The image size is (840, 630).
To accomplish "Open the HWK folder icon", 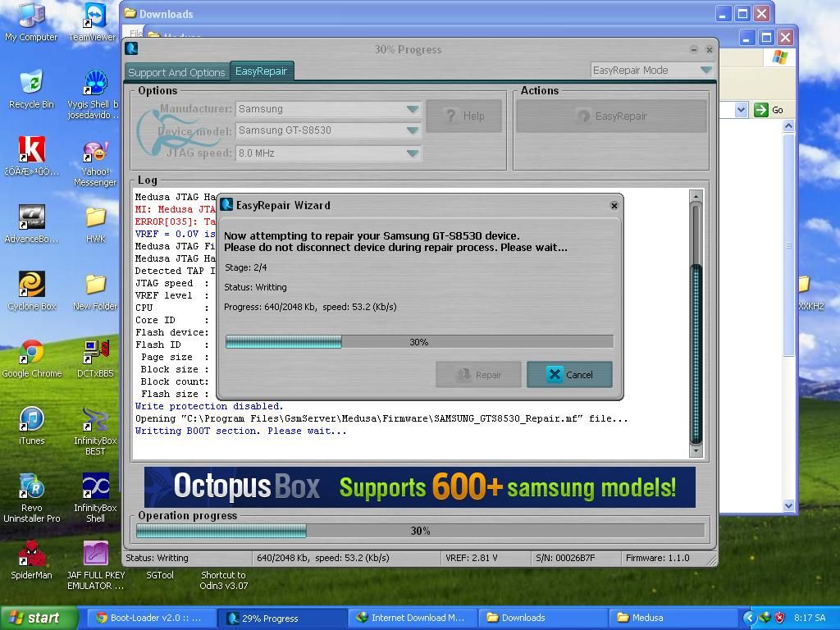I will click(95, 225).
